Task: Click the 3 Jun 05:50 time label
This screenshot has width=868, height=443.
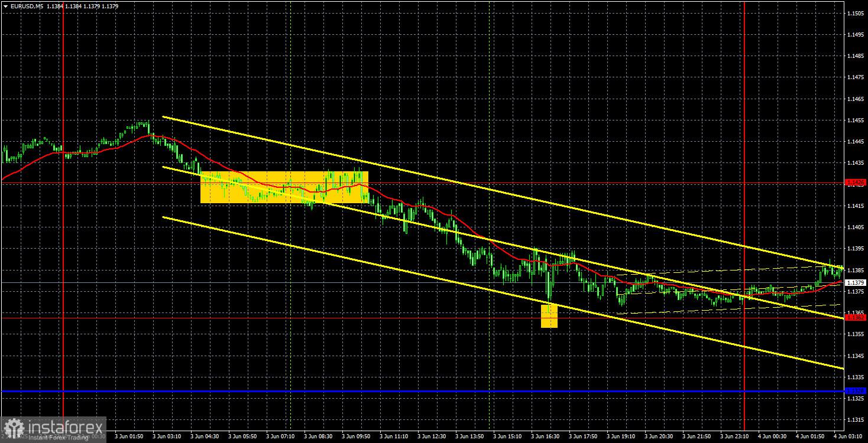Action: click(242, 437)
